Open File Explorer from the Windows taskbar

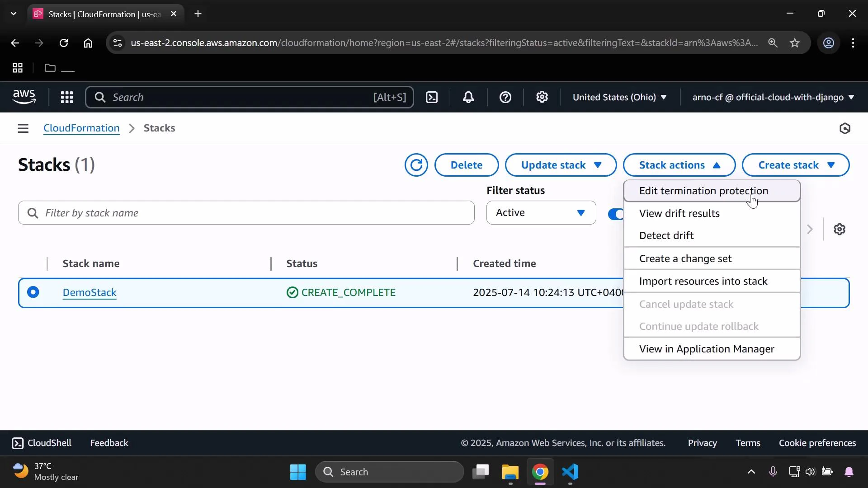510,472
